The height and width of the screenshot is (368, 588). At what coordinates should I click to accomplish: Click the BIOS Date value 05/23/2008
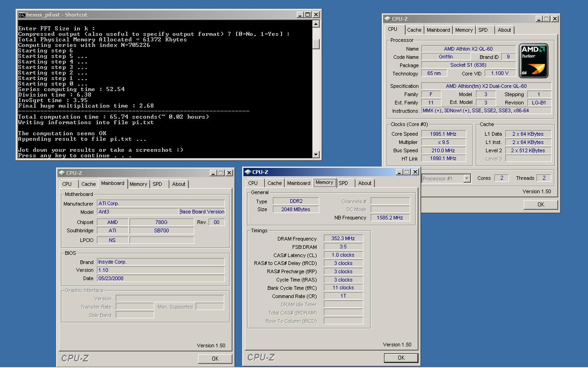[x=161, y=278]
